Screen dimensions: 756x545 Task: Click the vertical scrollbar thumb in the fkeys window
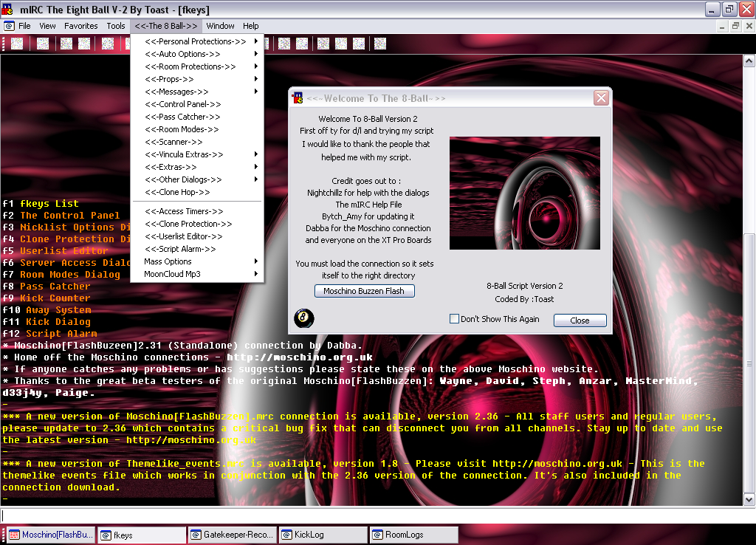[749, 363]
